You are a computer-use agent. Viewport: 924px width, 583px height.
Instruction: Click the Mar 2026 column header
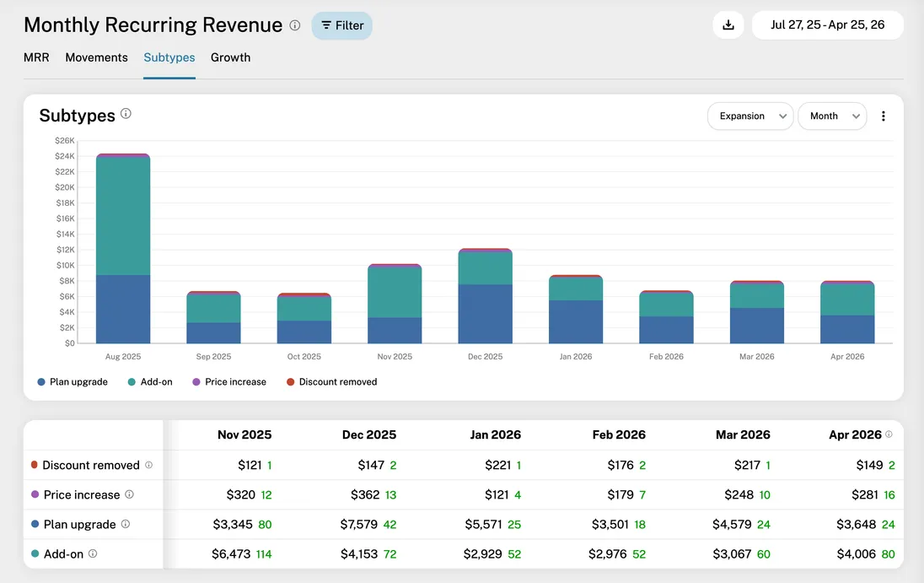coord(743,435)
